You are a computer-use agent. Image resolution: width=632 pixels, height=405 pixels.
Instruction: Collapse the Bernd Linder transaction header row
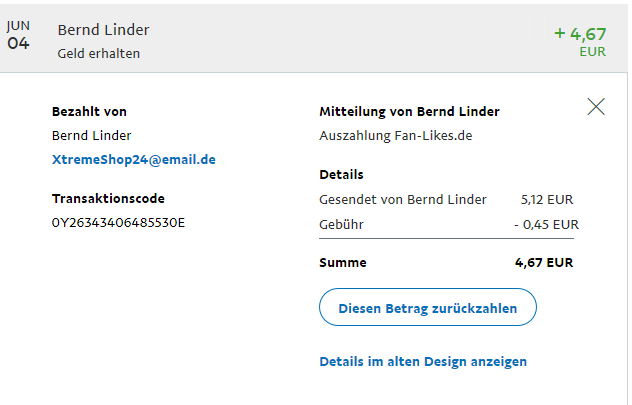300,40
